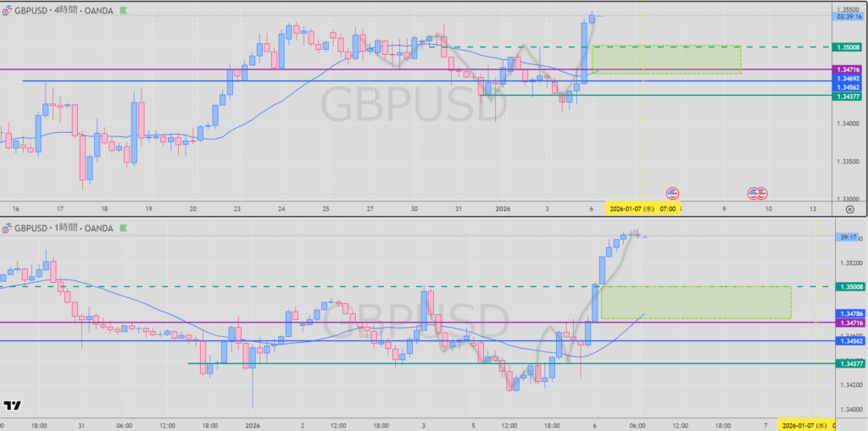Select the 1.34377 green price label on 4-hour chart
This screenshot has width=868, height=431.
click(849, 97)
